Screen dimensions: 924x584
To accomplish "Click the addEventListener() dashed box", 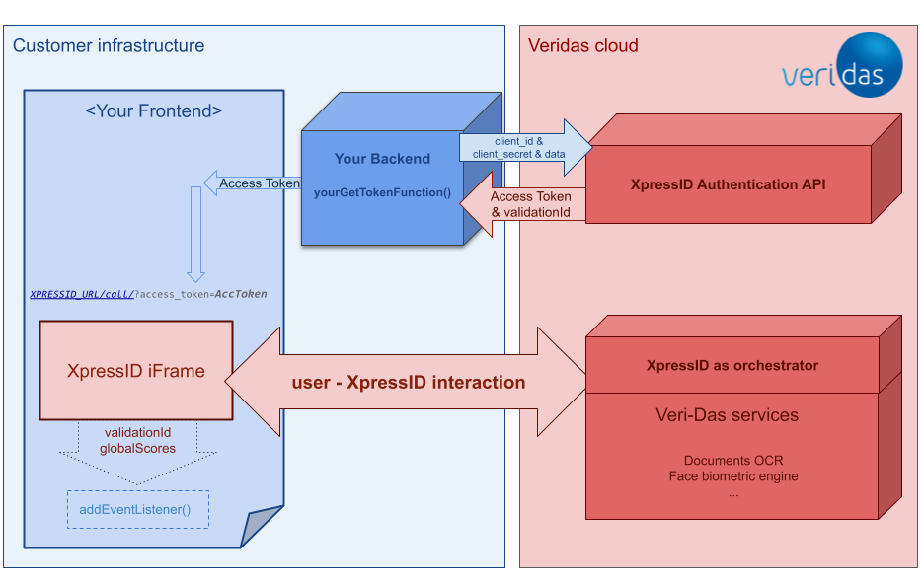I will point(138,510).
